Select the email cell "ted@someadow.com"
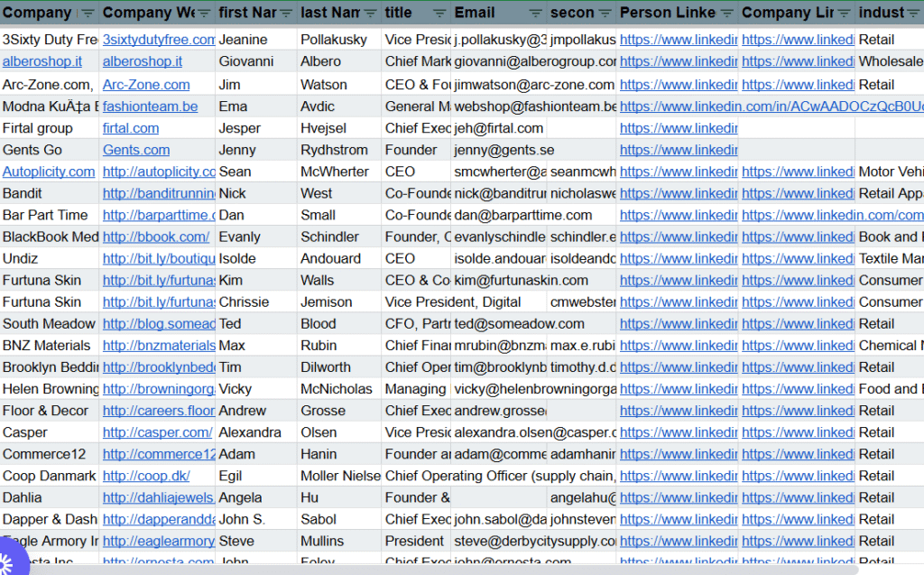 [500, 324]
